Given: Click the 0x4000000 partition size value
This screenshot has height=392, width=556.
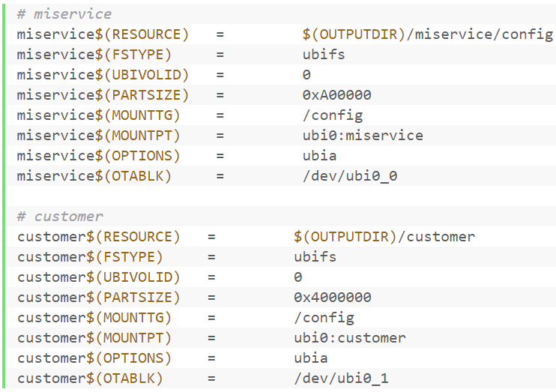Looking at the screenshot, I should (333, 298).
